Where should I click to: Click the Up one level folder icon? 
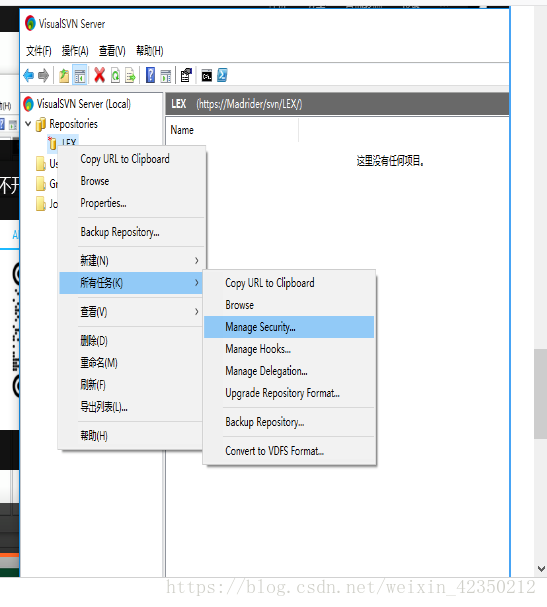pyautogui.click(x=64, y=75)
